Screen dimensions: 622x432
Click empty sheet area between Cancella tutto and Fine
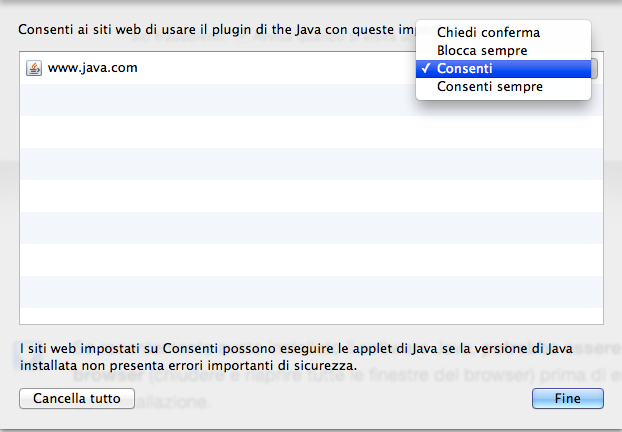333,398
